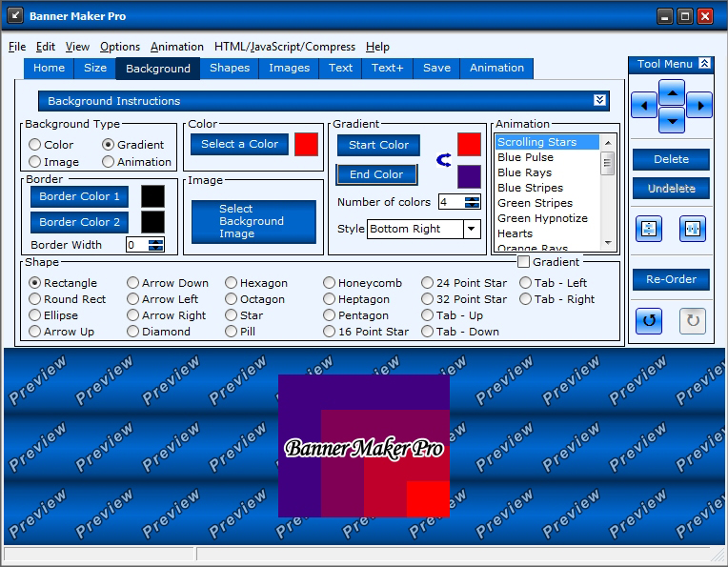The image size is (728, 567).
Task: Select the Color background type
Action: point(51,145)
